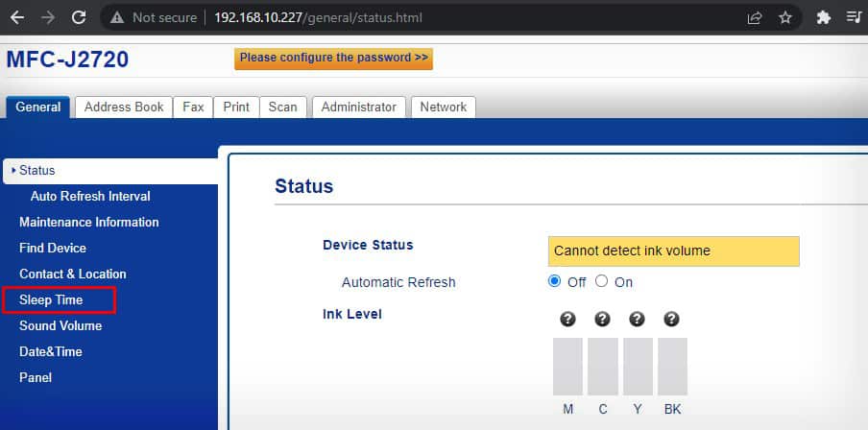Click the share page icon in address bar
Screen dimensions: 868x430
point(754,17)
